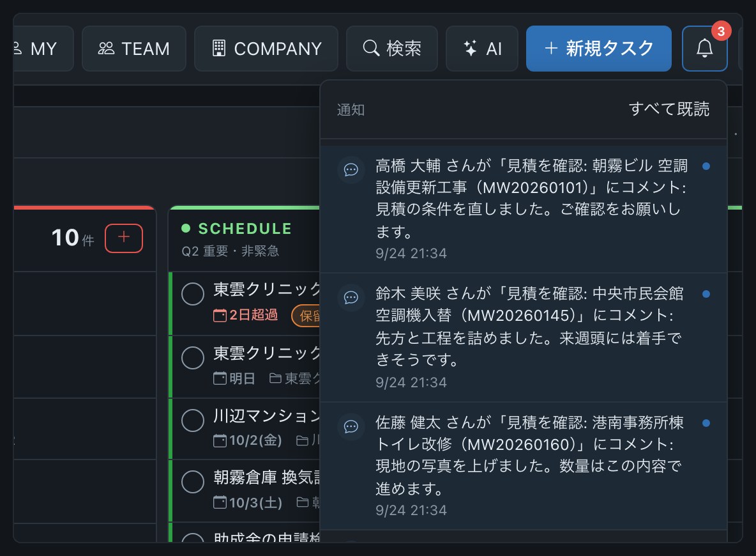This screenshot has height=556, width=756.
Task: Switch to the COMPANY tab
Action: (x=266, y=49)
